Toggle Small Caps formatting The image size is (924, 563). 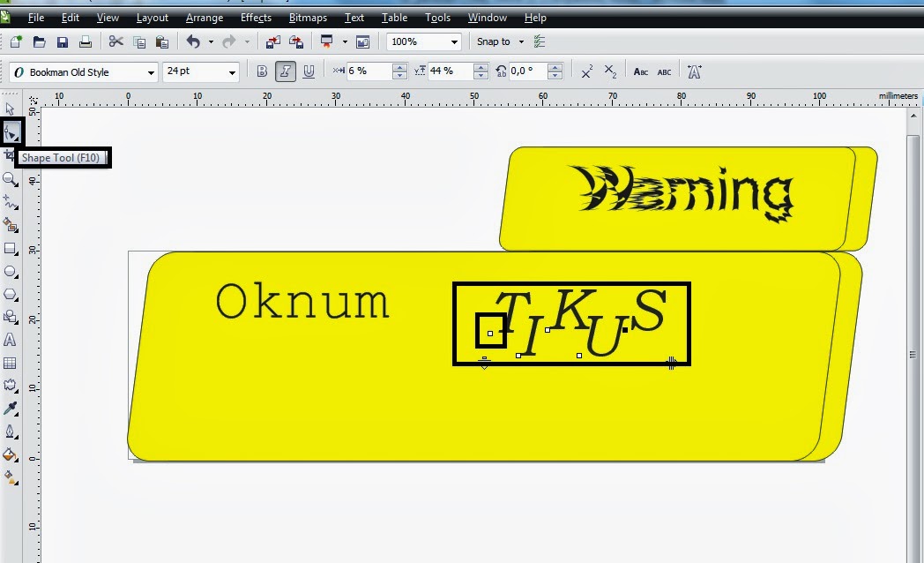(x=641, y=72)
